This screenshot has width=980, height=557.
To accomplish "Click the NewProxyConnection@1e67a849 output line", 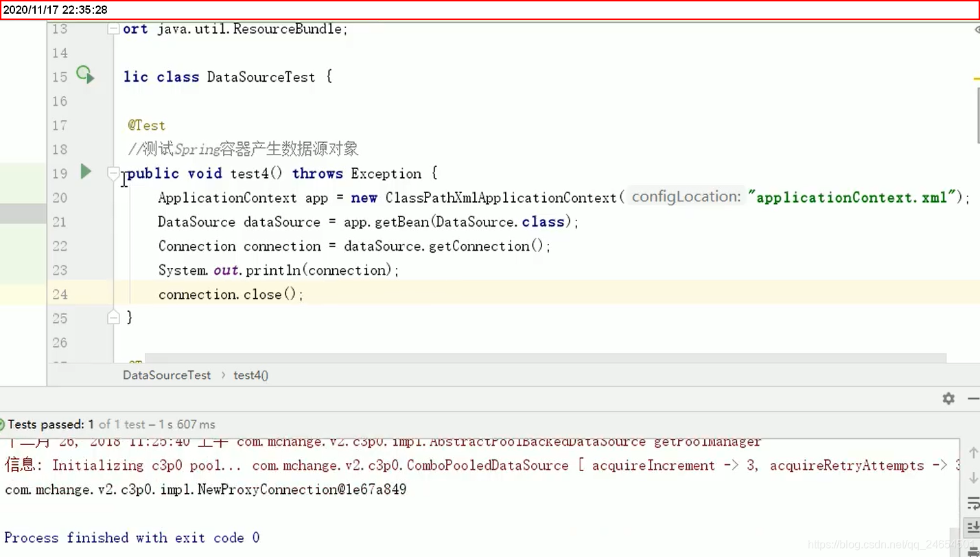I will pos(206,490).
